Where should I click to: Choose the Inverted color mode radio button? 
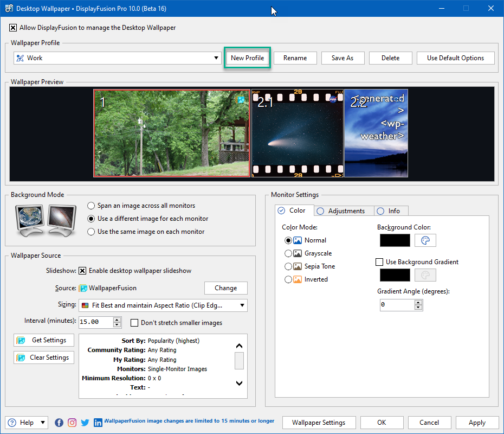(288, 279)
